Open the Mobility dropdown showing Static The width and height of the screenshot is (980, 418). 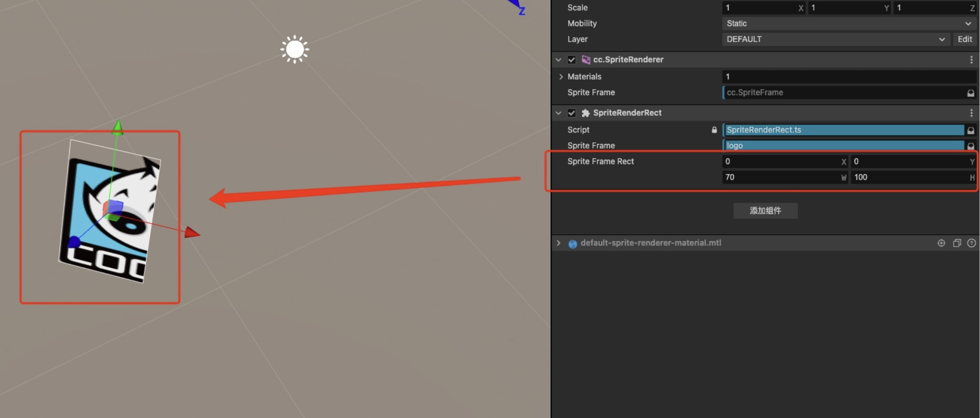point(849,24)
